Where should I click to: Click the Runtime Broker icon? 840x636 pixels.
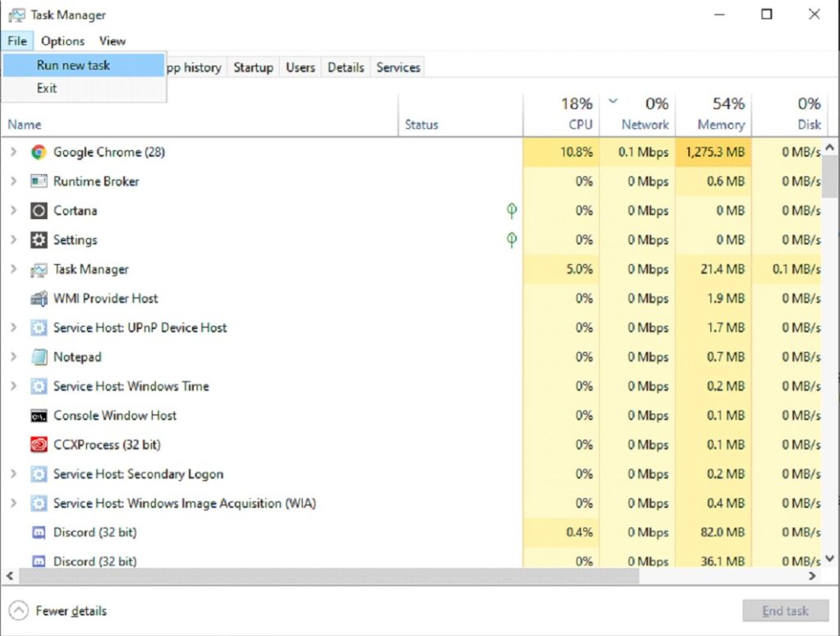click(x=39, y=181)
